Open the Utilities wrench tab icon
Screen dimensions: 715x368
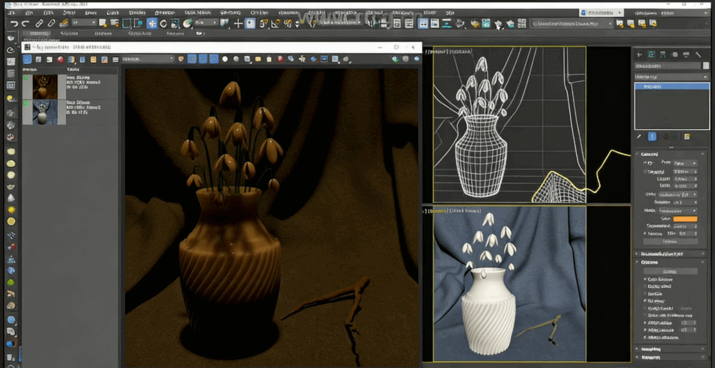tap(698, 55)
